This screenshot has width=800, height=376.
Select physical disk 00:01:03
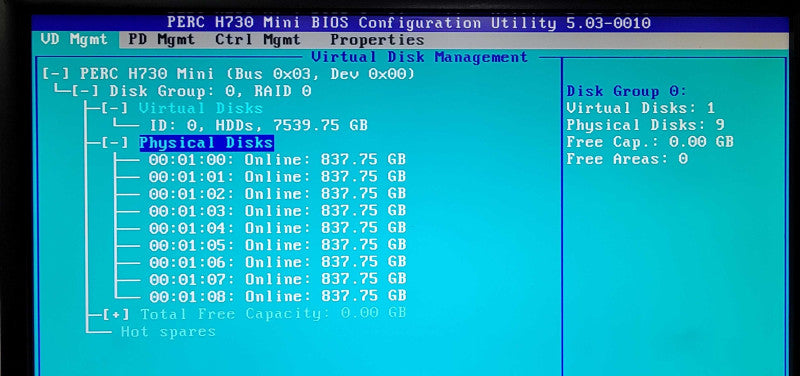tap(278, 211)
